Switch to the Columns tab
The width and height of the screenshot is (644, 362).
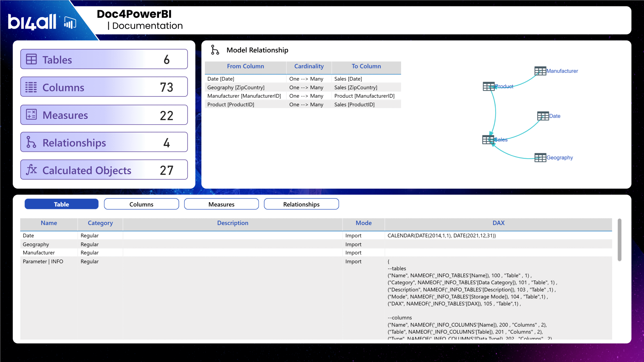point(141,204)
